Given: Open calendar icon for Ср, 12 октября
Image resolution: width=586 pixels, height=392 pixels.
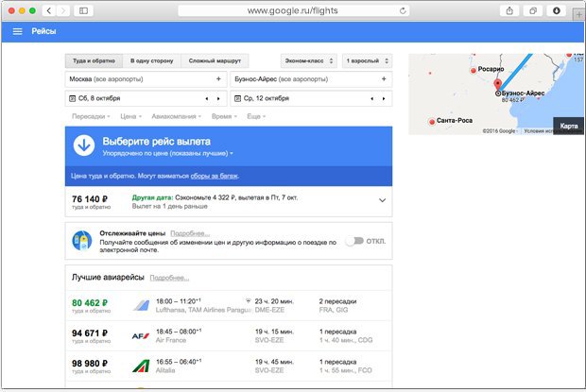Looking at the screenshot, I should click(x=237, y=98).
